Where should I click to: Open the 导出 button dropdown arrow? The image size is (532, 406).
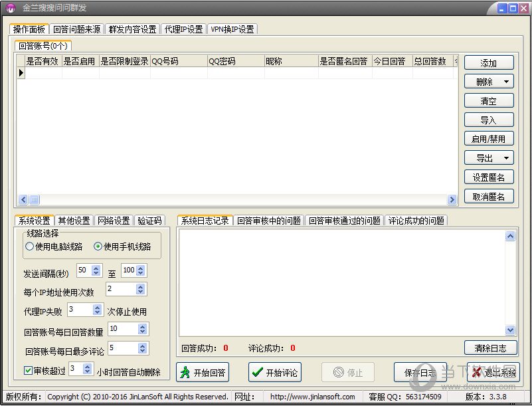[506, 158]
